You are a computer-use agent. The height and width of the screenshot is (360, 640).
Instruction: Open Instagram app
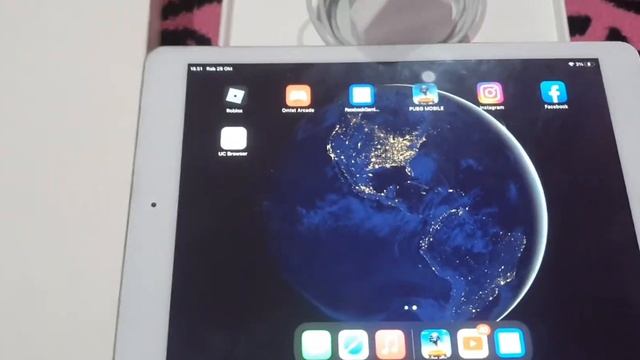[490, 93]
